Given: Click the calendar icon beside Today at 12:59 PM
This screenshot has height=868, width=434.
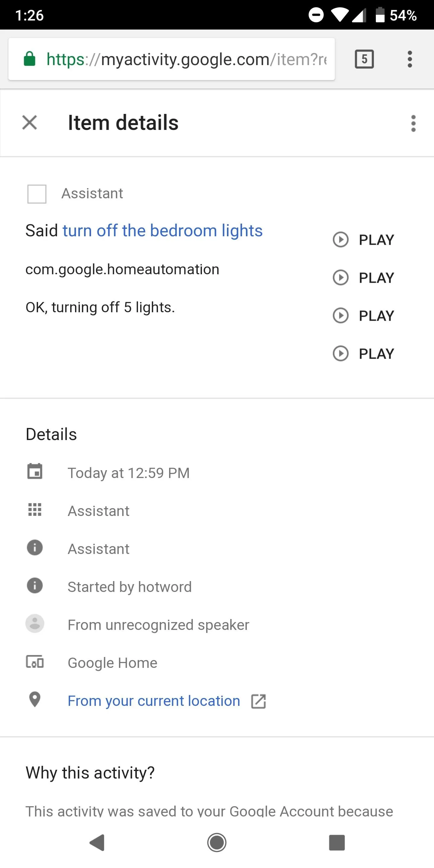Looking at the screenshot, I should [35, 471].
